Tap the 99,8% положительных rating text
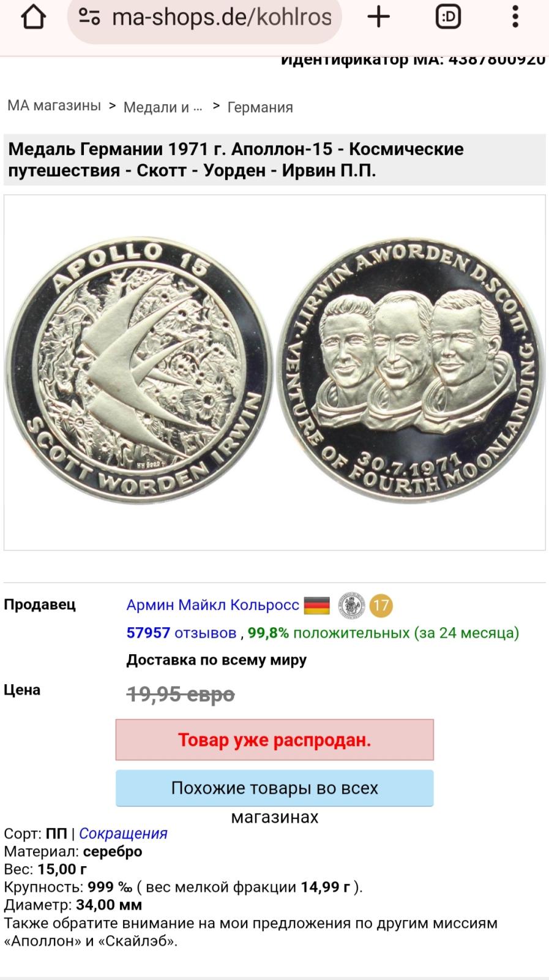Viewport: 549px width, 980px height. pyautogui.click(x=329, y=633)
